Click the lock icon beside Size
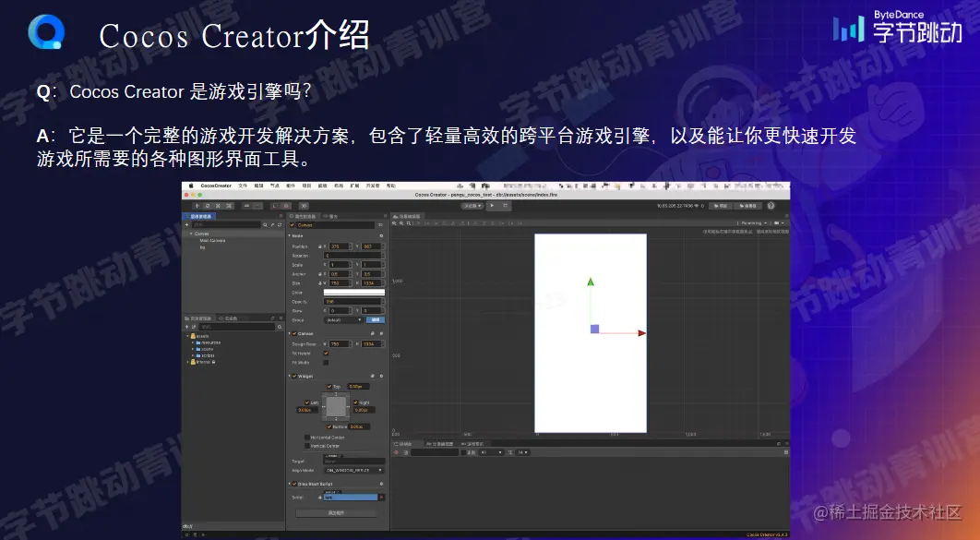The width and height of the screenshot is (980, 540). [319, 283]
